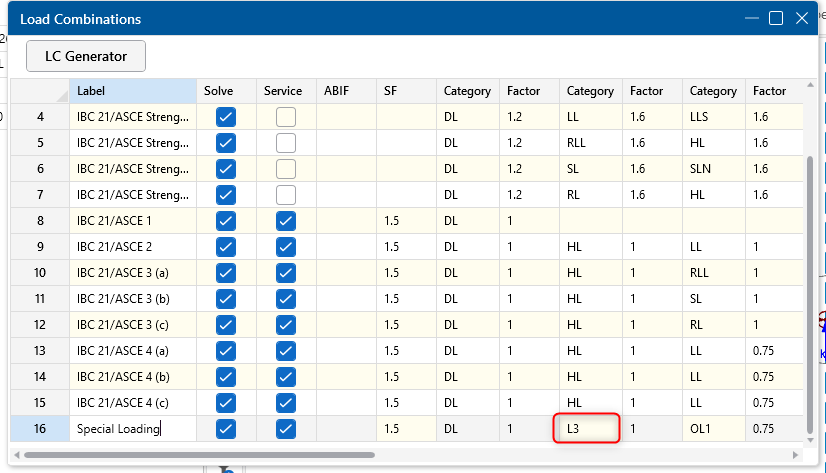826x473 pixels.
Task: Uncheck Solve checkbox for row 4
Action: 226,116
